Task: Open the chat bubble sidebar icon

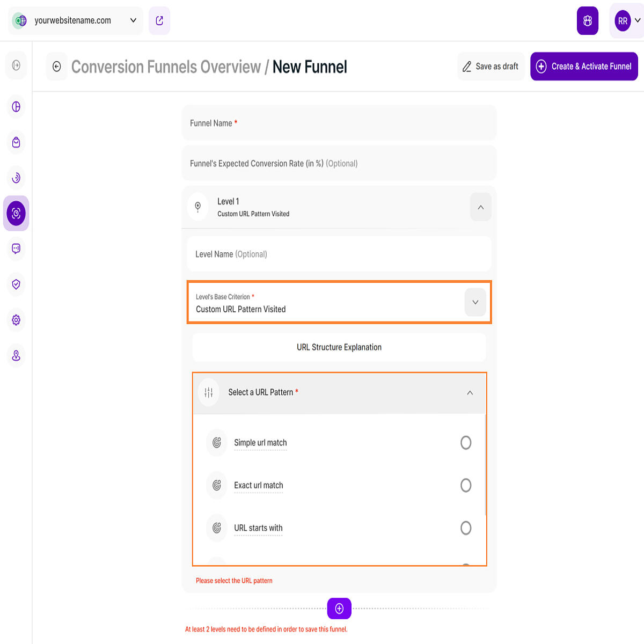Action: coord(16,248)
